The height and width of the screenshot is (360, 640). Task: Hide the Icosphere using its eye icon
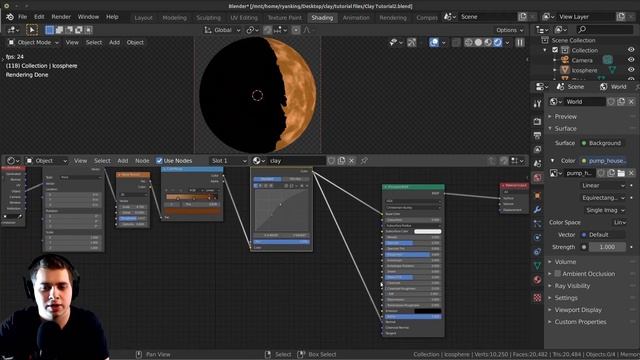click(x=631, y=70)
